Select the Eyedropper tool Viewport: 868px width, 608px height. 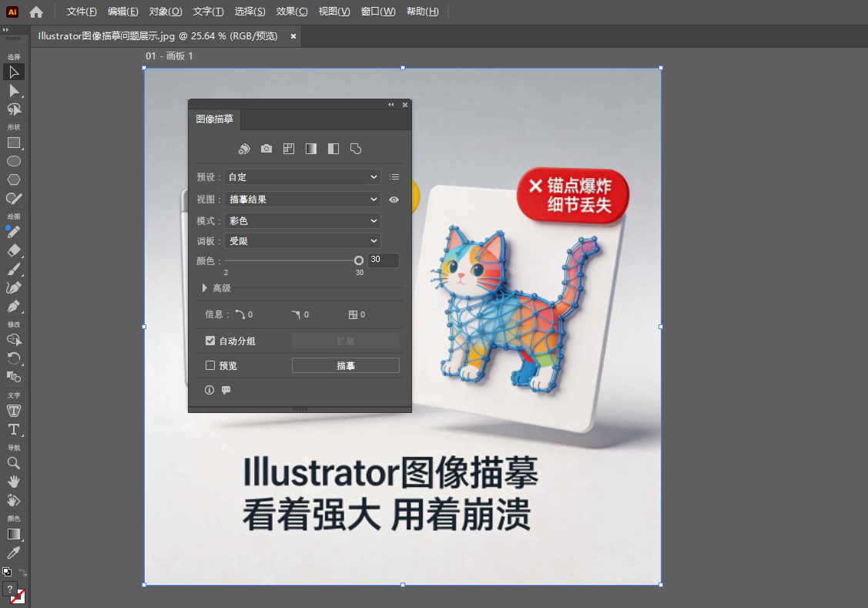(x=14, y=553)
